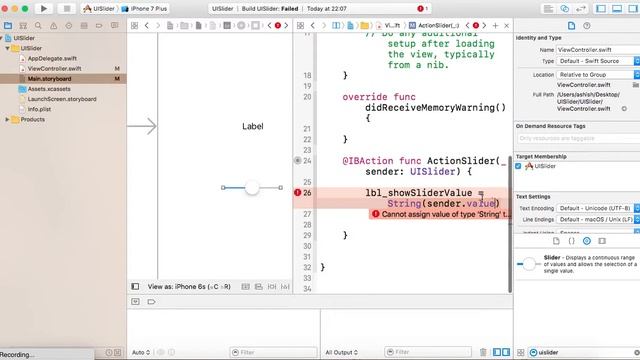The height and width of the screenshot is (360, 640).
Task: Expand the Products group
Action: click(7, 120)
